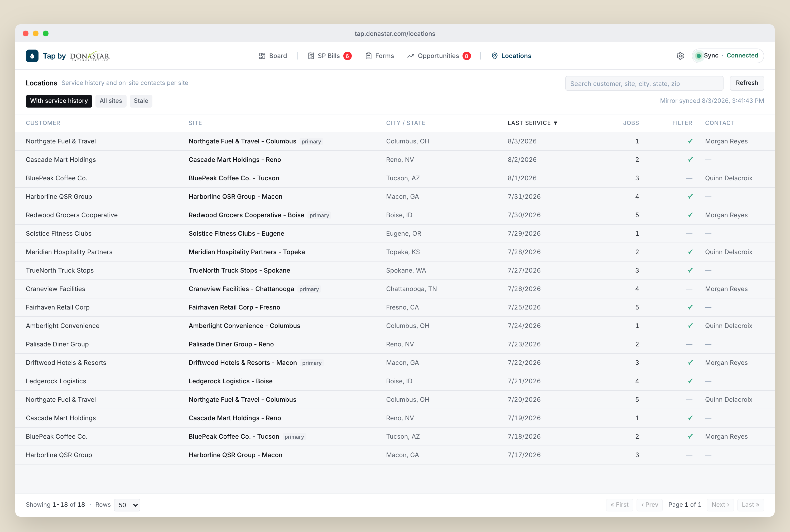Image resolution: width=790 pixels, height=532 pixels.
Task: Click the Next page button
Action: (720, 505)
